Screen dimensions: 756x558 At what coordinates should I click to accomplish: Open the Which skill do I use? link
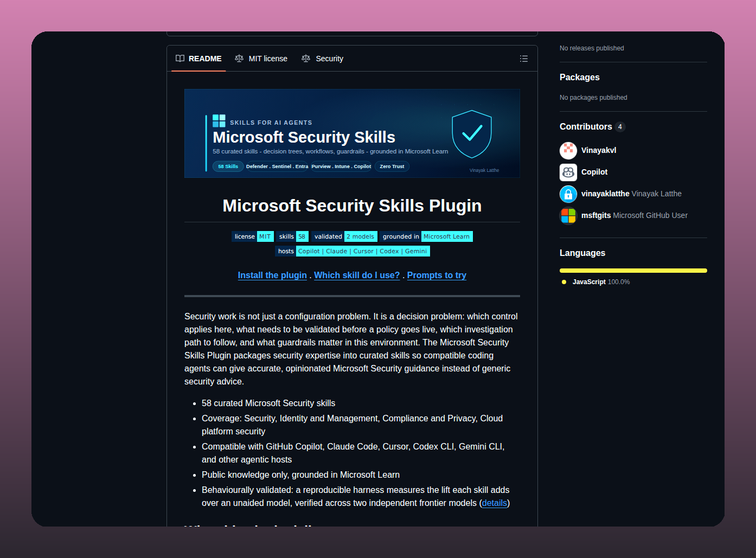357,275
